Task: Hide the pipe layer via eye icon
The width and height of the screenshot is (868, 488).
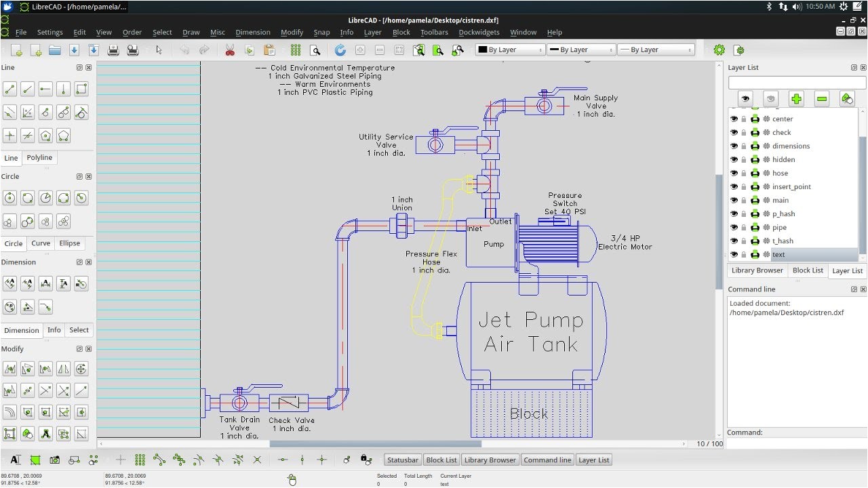Action: (734, 228)
